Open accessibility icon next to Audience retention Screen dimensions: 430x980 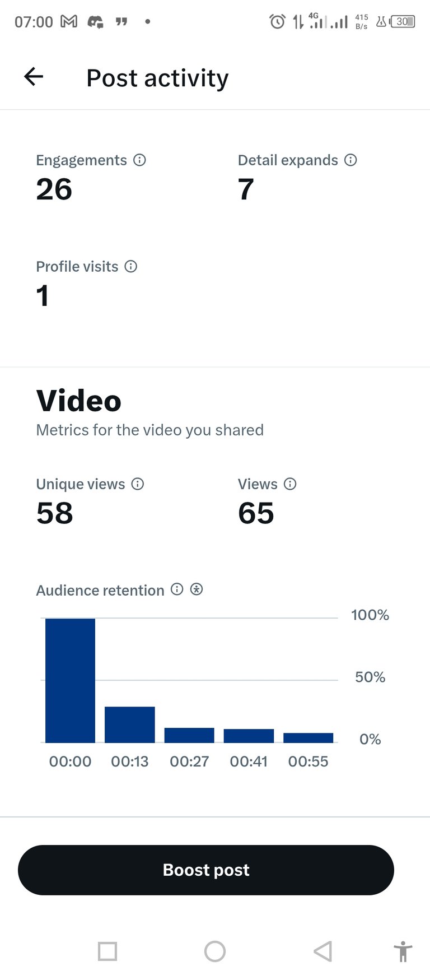pyautogui.click(x=197, y=589)
